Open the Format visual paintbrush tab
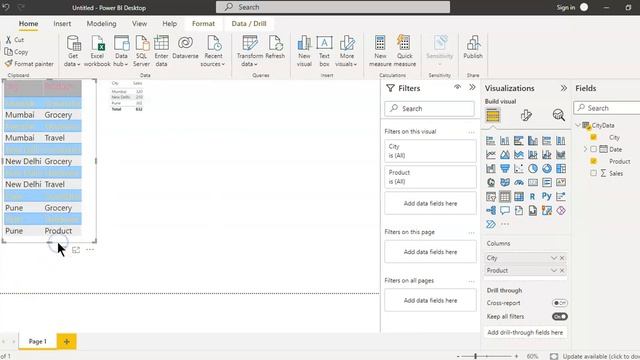The height and width of the screenshot is (360, 640). click(x=526, y=116)
